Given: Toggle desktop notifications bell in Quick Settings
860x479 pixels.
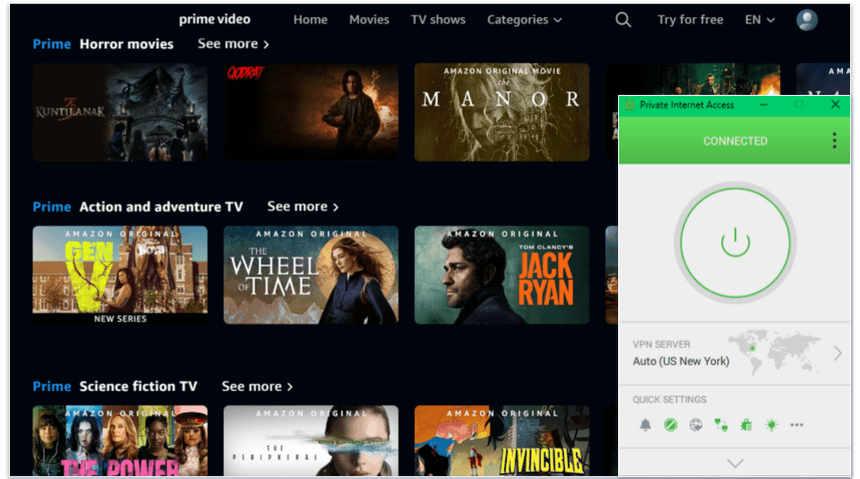Looking at the screenshot, I should click(646, 425).
